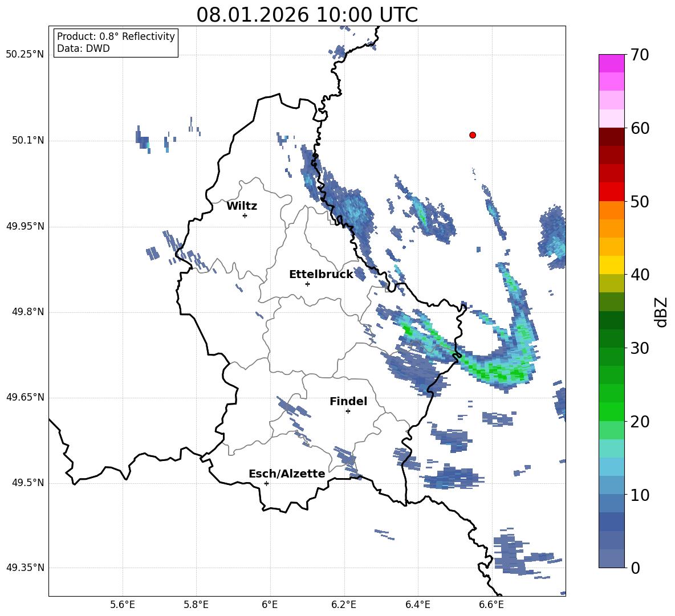Click the colorbar tick label 50
The height and width of the screenshot is (616, 675).
coord(640,201)
